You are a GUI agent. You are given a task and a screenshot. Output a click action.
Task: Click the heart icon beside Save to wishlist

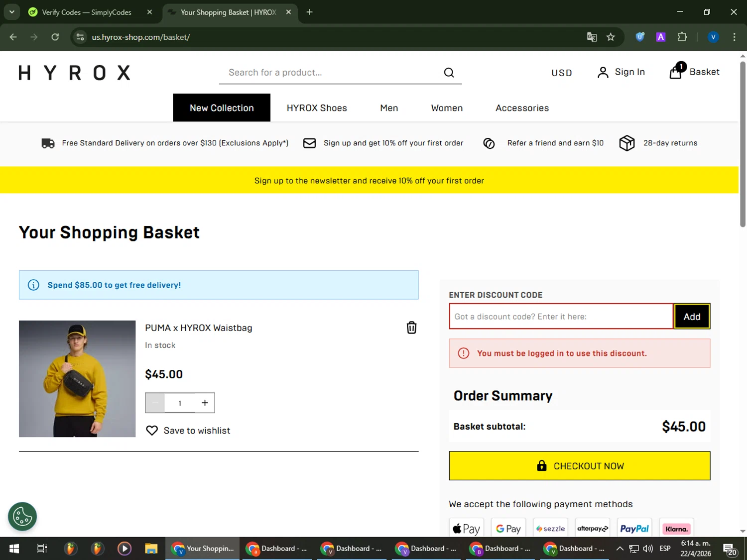point(152,431)
